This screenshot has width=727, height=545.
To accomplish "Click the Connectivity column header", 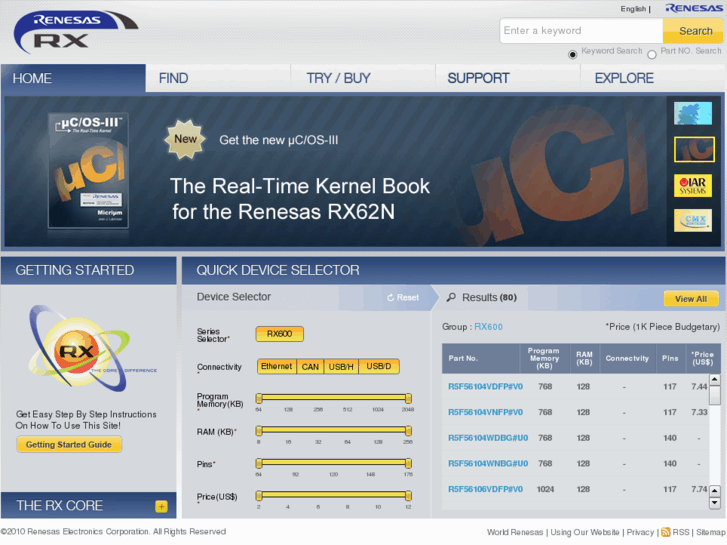I will [627, 359].
